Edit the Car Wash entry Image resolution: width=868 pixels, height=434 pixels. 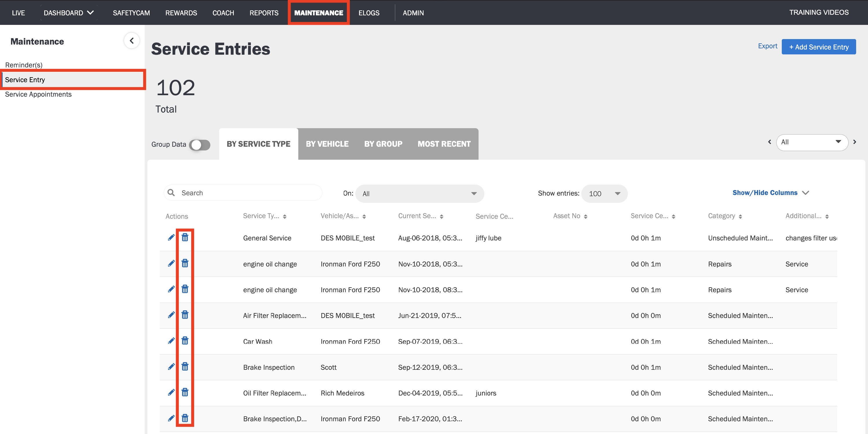pos(171,341)
